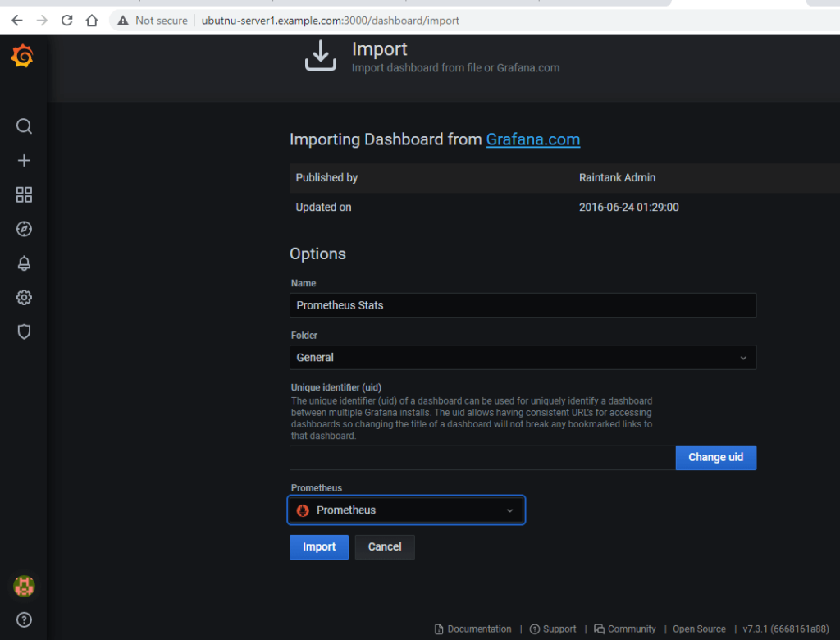Click the blue Import button

point(319,546)
